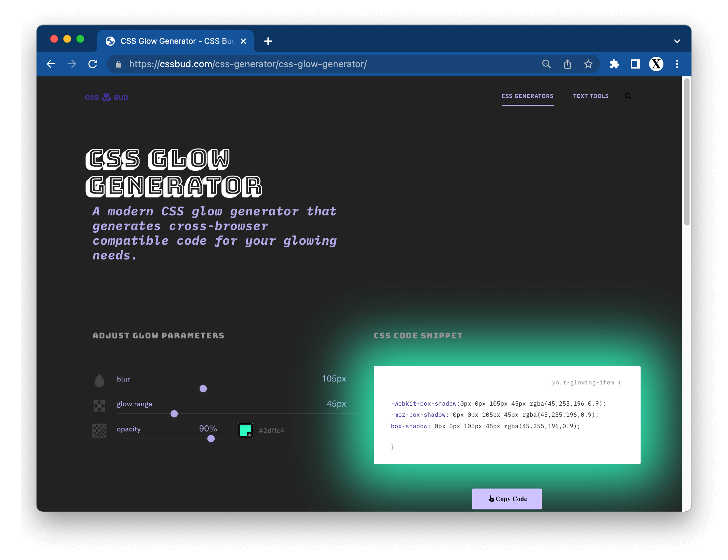This screenshot has height=560, width=728.
Task: Open a new browser tab
Action: 268,41
